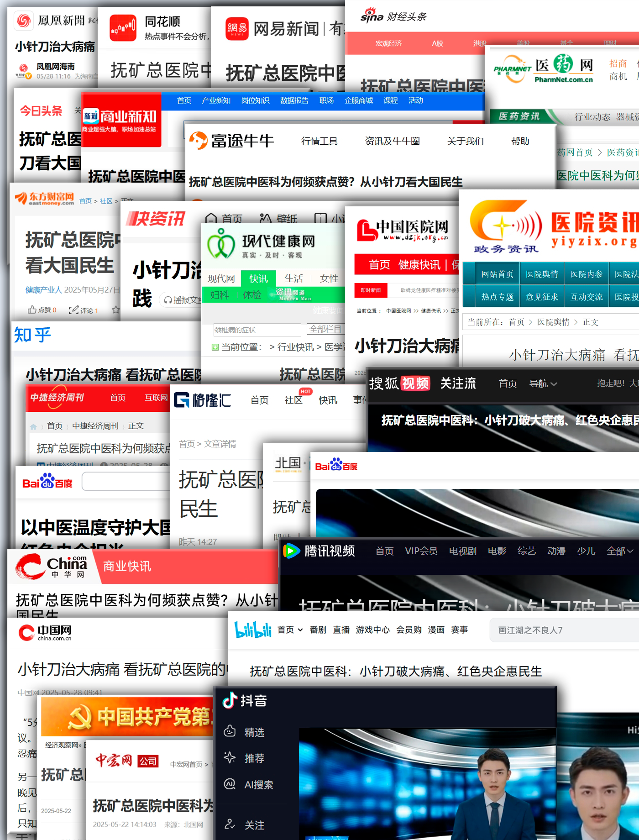
Task: Click the NetEase News (网易新闻) red logo
Action: (237, 29)
